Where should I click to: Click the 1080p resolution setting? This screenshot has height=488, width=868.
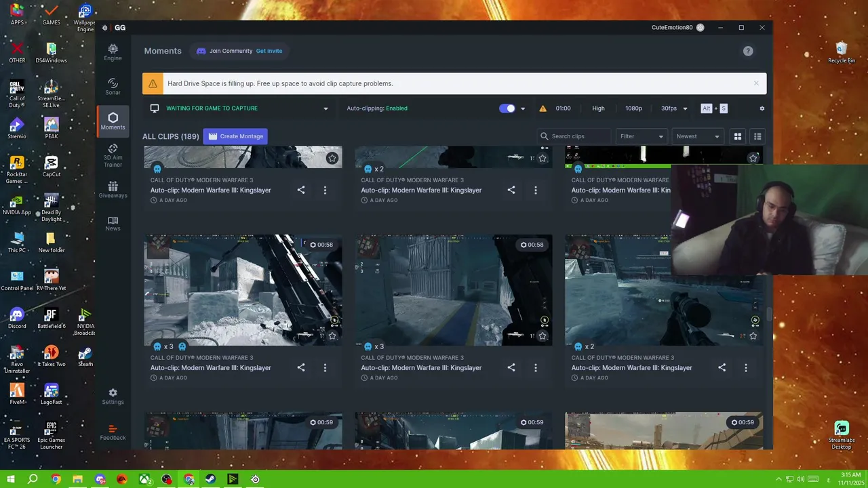click(x=633, y=108)
